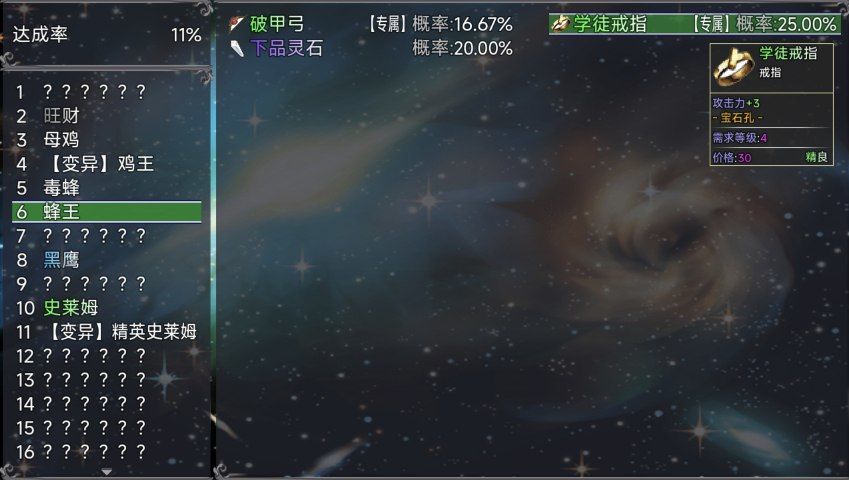Select monster entry 3 母鸡

click(107, 140)
